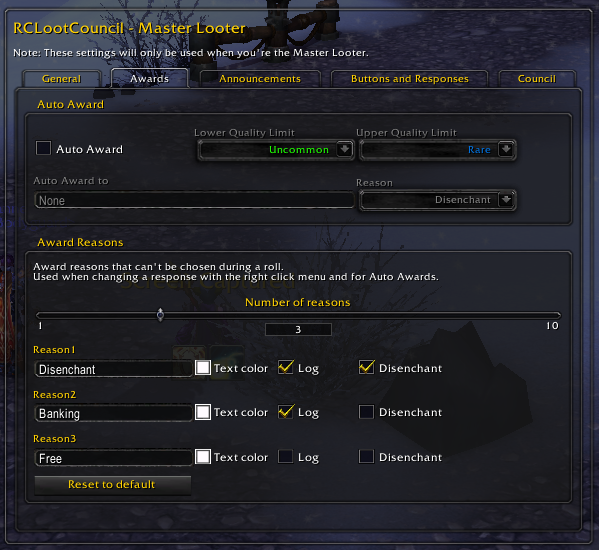Enable Disenchant checkbox for Reason2
The image size is (599, 550).
pos(366,412)
